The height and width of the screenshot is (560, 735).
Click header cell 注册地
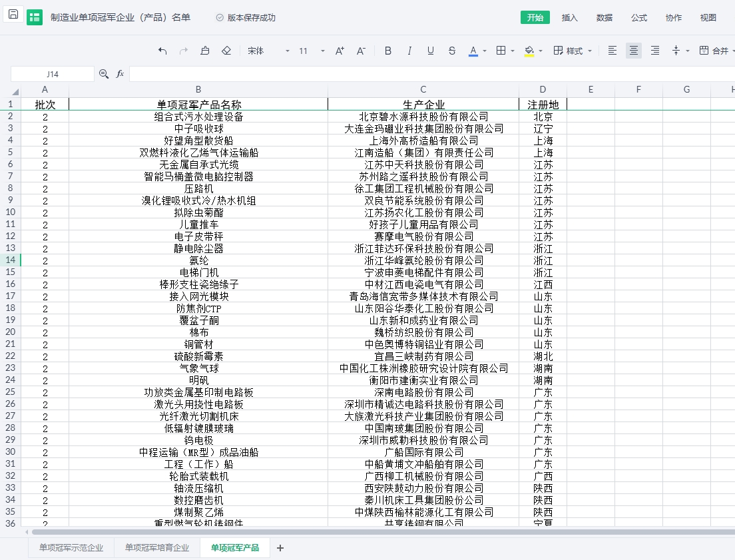tap(543, 105)
